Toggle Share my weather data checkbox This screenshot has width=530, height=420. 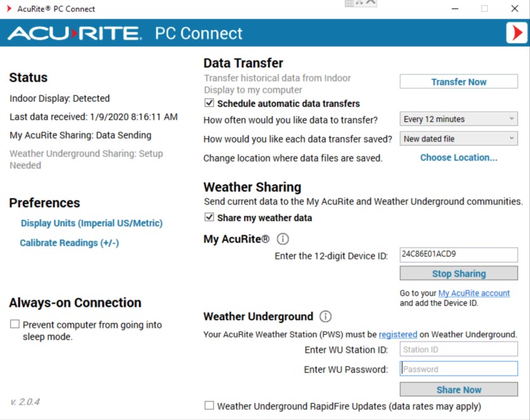pos(209,217)
